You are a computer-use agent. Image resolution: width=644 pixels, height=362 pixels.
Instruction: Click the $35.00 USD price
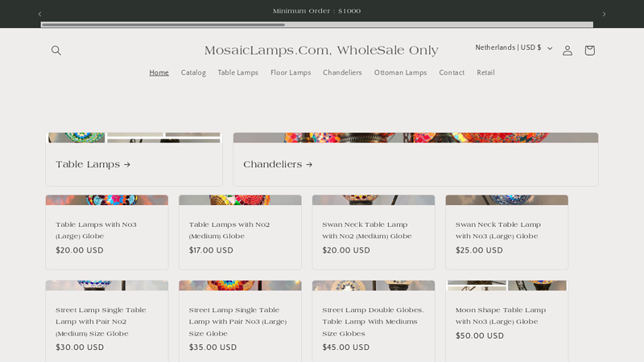(213, 348)
